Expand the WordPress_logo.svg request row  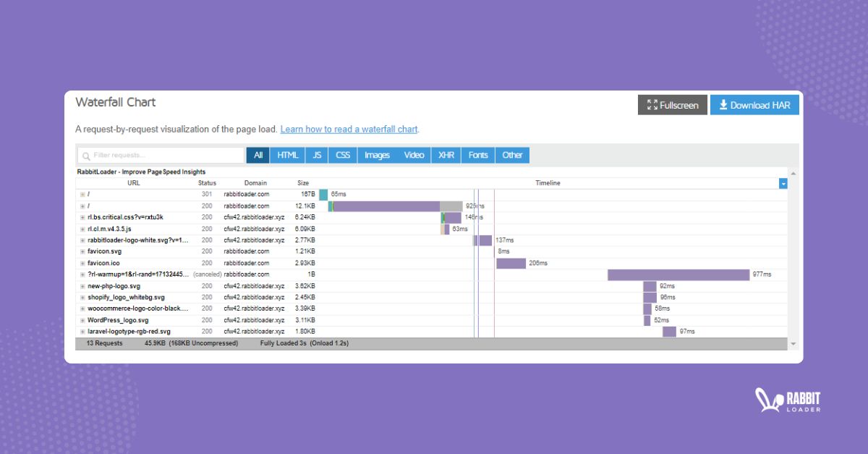(x=82, y=320)
